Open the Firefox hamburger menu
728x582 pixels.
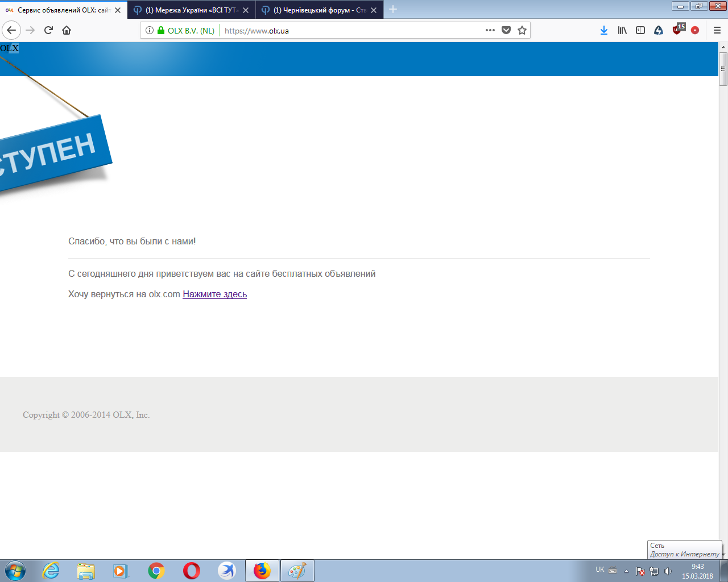[x=717, y=30]
